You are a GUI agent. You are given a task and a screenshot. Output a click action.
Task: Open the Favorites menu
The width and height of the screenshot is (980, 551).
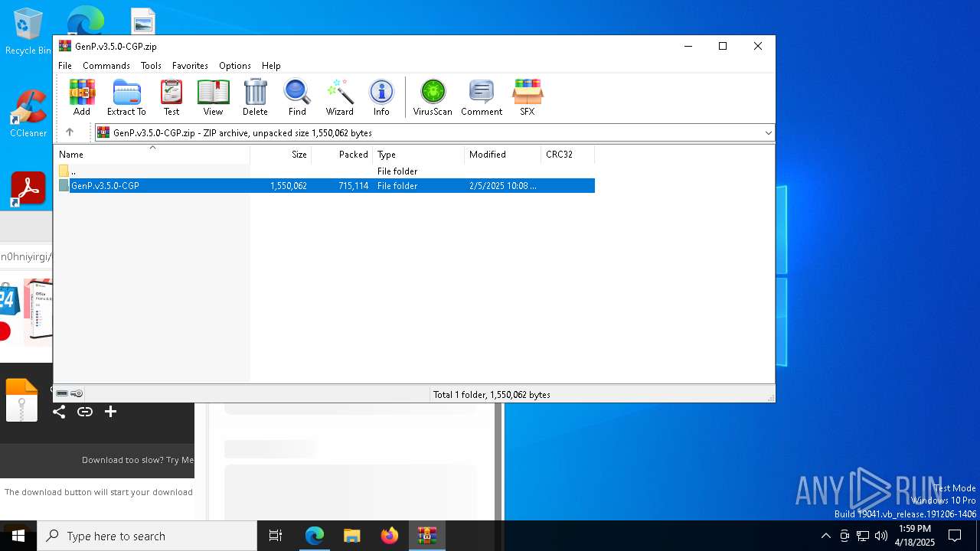pos(190,66)
